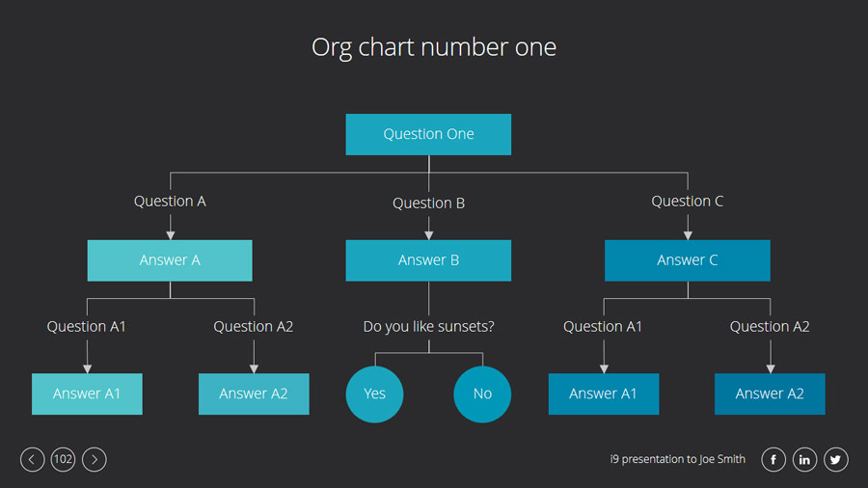This screenshot has width=868, height=488.
Task: Open the LinkedIn share icon
Action: (x=804, y=459)
